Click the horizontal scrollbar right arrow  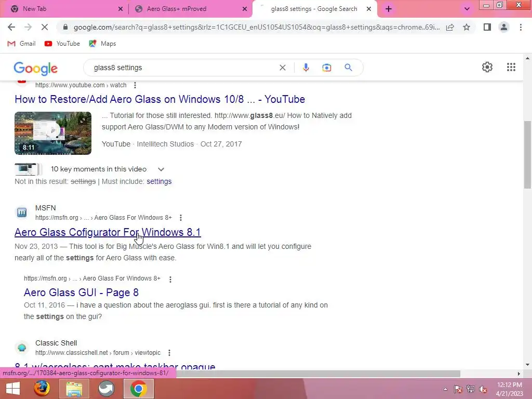click(519, 374)
